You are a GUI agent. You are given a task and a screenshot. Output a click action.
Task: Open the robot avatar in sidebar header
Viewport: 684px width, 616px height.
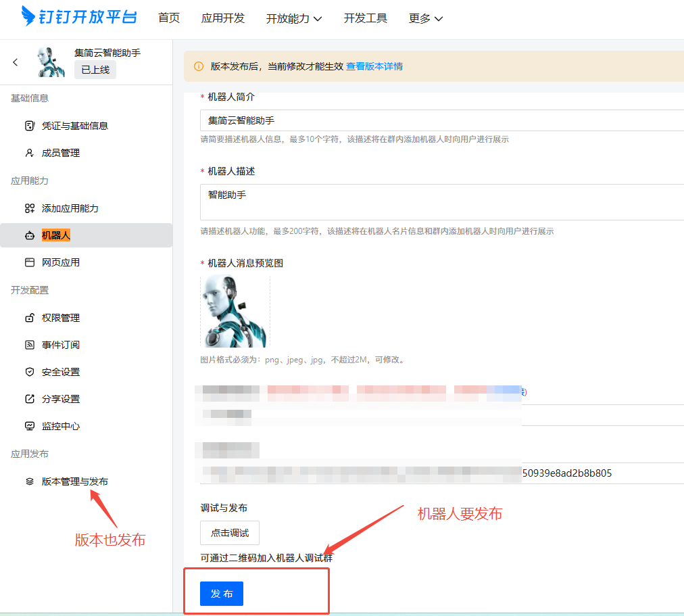click(x=51, y=62)
